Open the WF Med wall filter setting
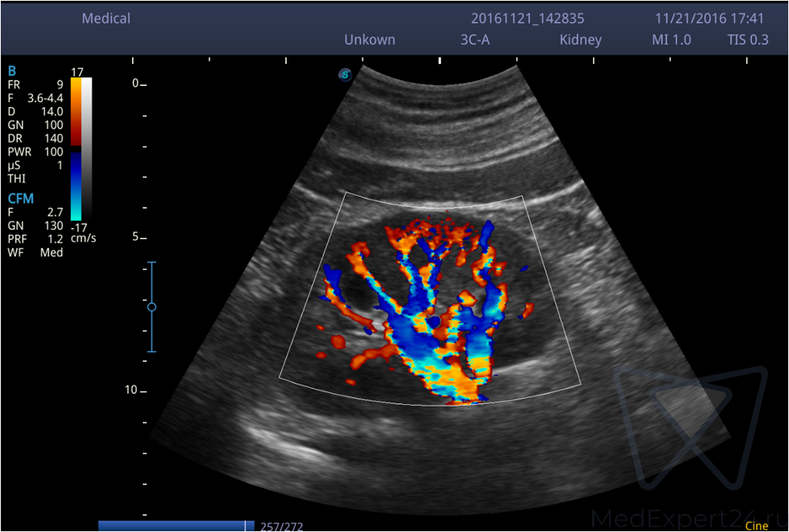This screenshot has height=532, width=789. click(36, 253)
